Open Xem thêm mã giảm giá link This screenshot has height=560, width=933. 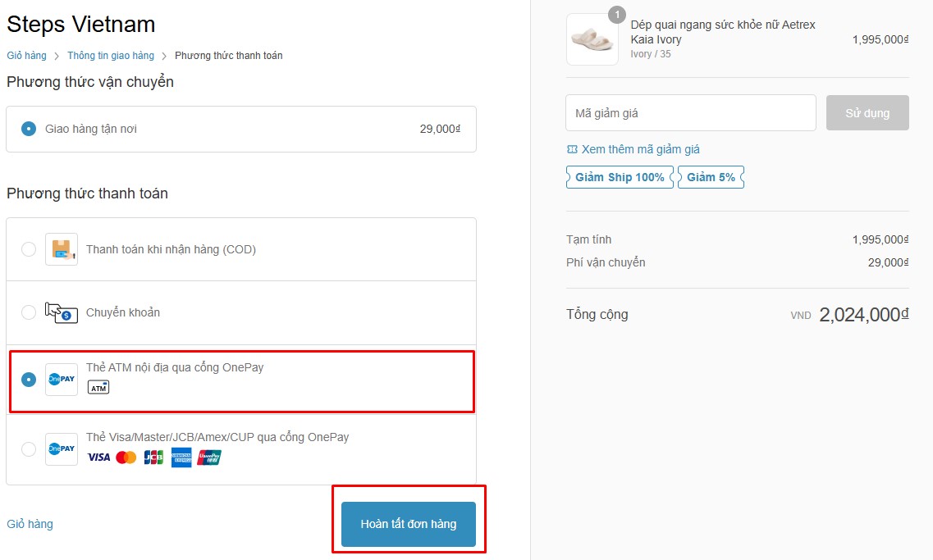pos(640,149)
